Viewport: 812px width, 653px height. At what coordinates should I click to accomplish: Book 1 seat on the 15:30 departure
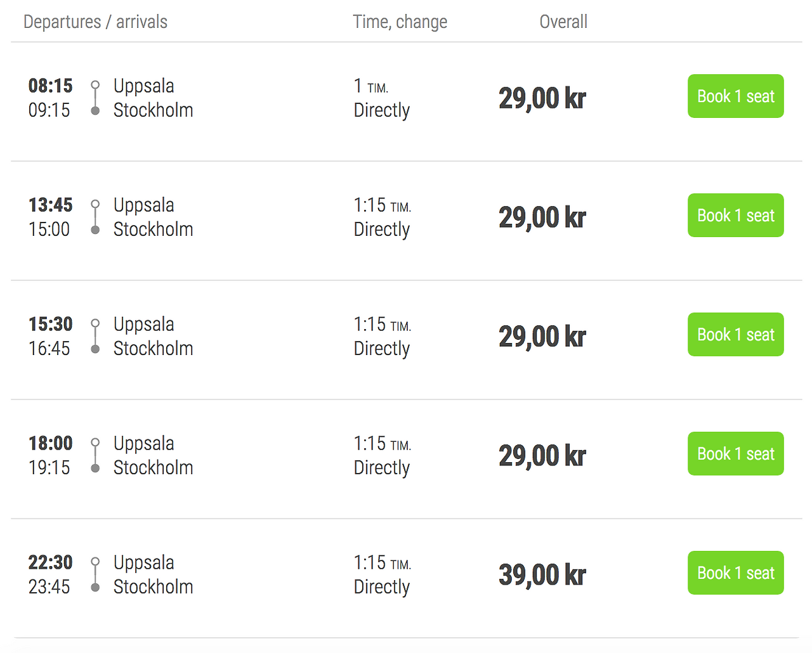click(735, 335)
